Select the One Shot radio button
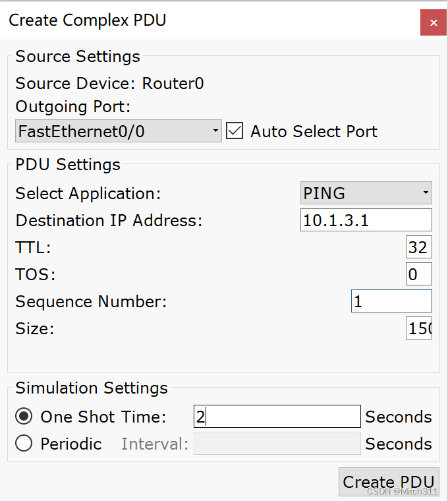448x501 pixels. [x=24, y=417]
